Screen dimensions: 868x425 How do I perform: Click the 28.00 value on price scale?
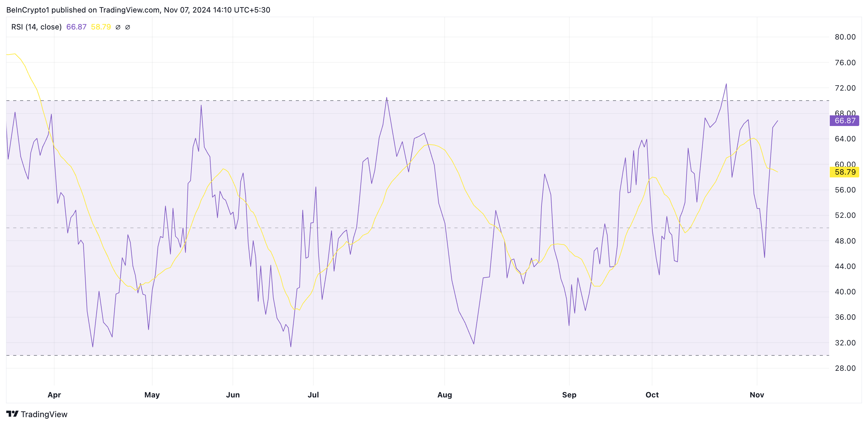845,368
